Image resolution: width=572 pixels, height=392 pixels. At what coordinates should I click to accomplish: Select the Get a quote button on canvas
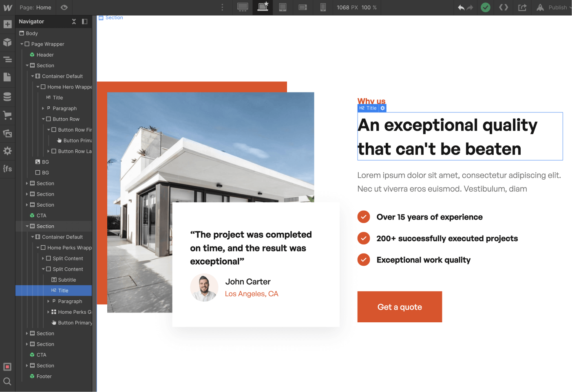(x=400, y=307)
